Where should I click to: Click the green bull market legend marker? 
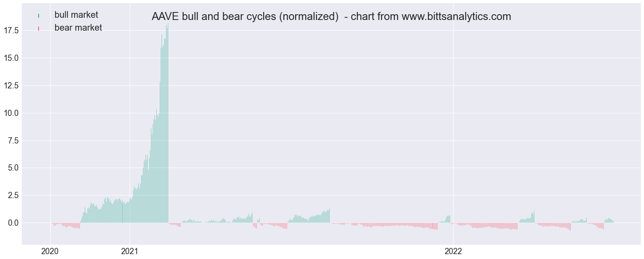[x=39, y=16]
